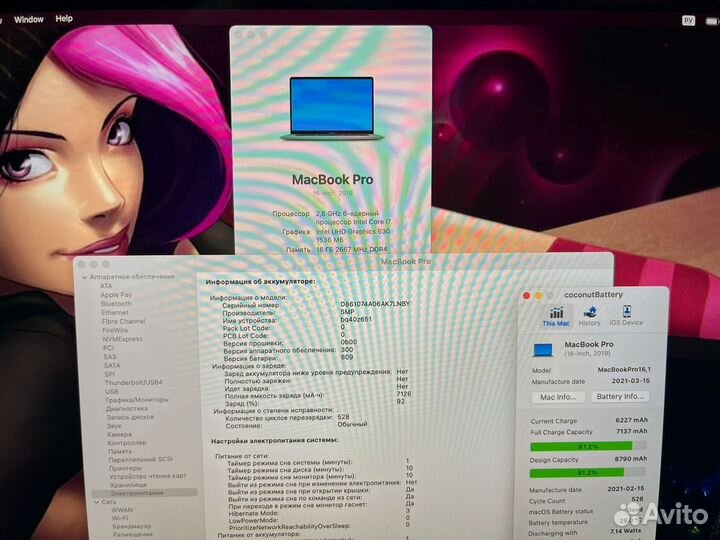Viewport: 720px width, 540px height.
Task: Click the Состояние value Обычный
Action: click(x=352, y=424)
